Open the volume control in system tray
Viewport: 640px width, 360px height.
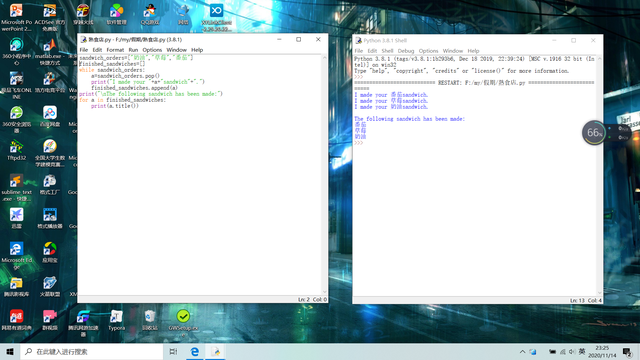(571, 352)
